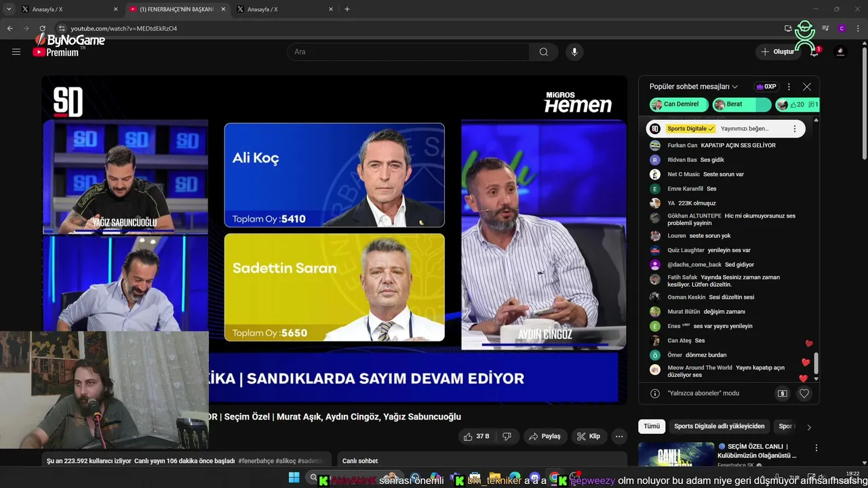Click the live video player

[334, 239]
